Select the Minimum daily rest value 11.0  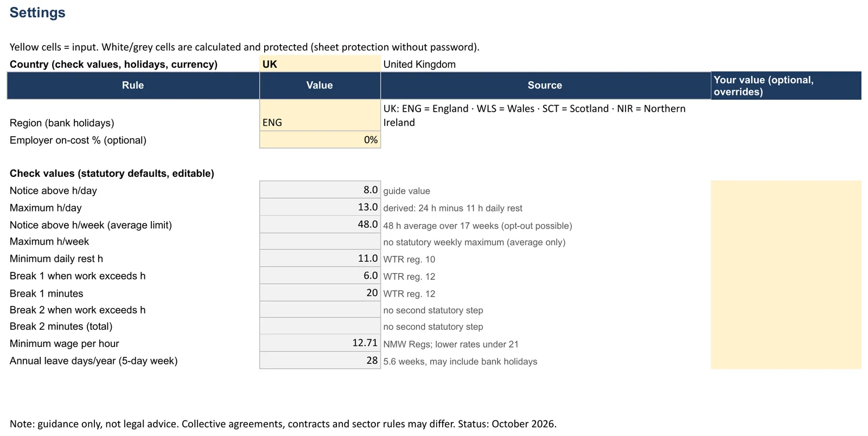point(320,258)
